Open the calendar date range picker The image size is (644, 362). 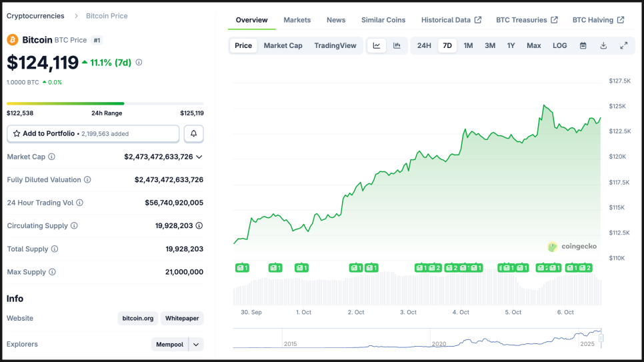coord(583,45)
